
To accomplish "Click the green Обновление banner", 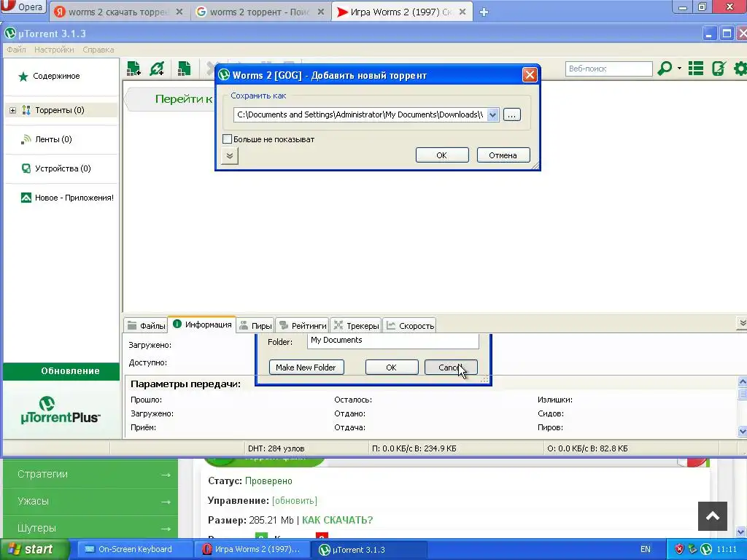I will coord(61,371).
